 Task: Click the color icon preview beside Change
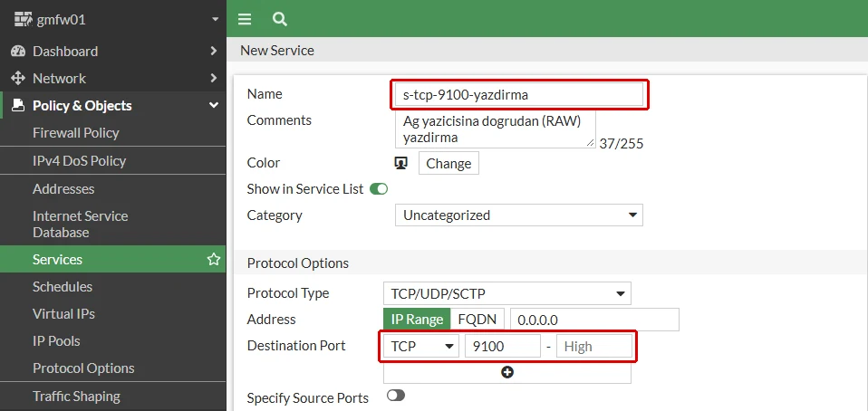(401, 163)
